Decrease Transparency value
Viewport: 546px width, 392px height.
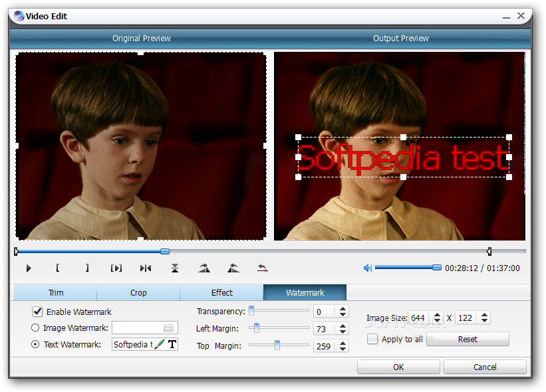tap(343, 314)
